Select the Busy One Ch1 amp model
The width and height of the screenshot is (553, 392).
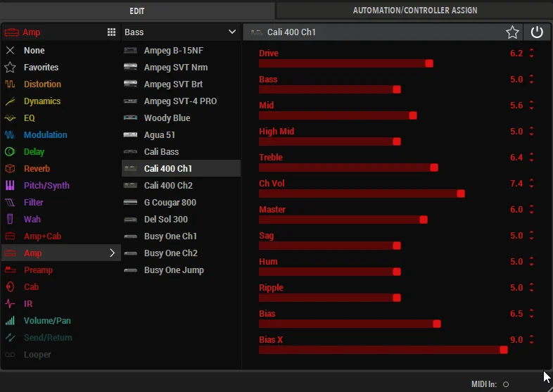point(181,236)
